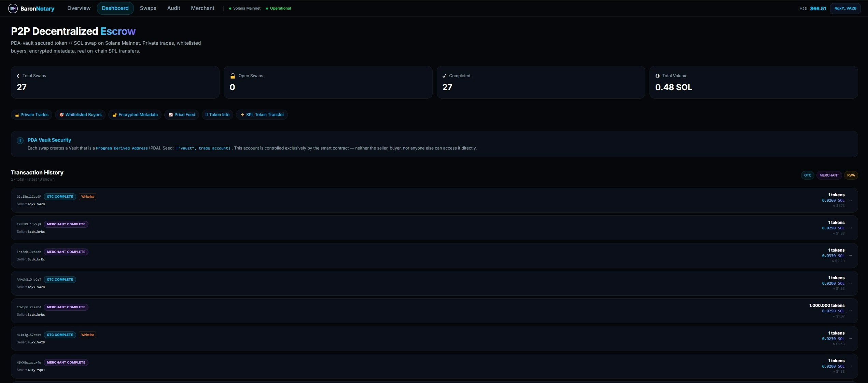
Task: Click the PDA Vault Security info icon
Action: point(20,140)
